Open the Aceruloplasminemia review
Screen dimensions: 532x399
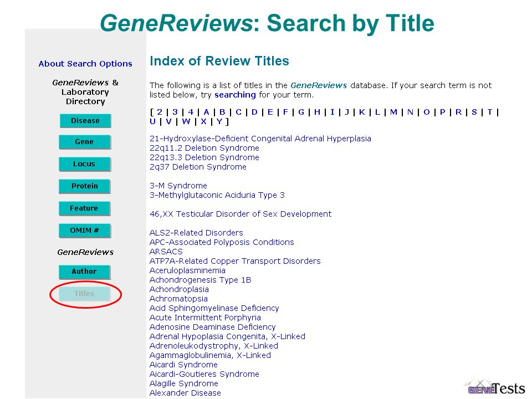[x=188, y=271]
